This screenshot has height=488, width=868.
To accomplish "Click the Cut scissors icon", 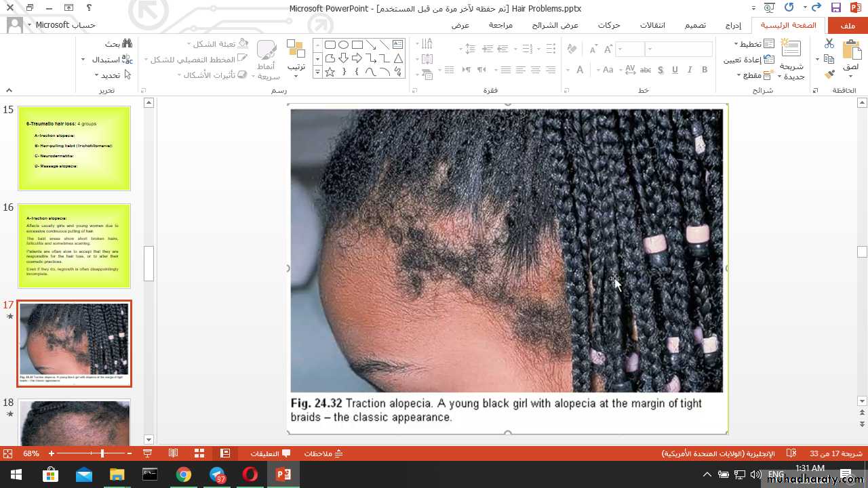I will (829, 43).
